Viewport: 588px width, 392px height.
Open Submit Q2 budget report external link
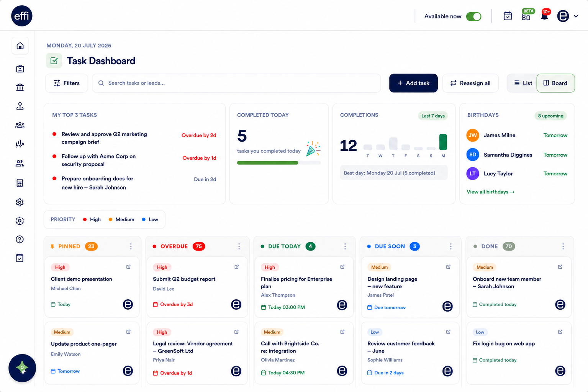pos(236,267)
